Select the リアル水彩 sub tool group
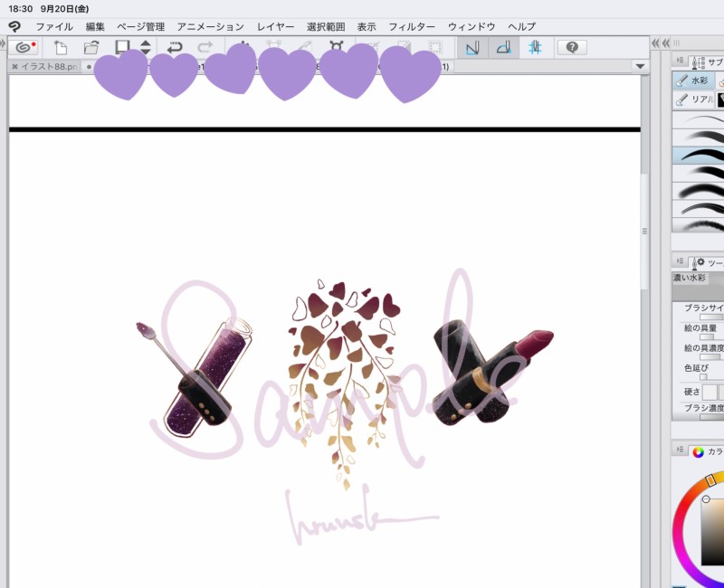The image size is (724, 588). point(693,100)
